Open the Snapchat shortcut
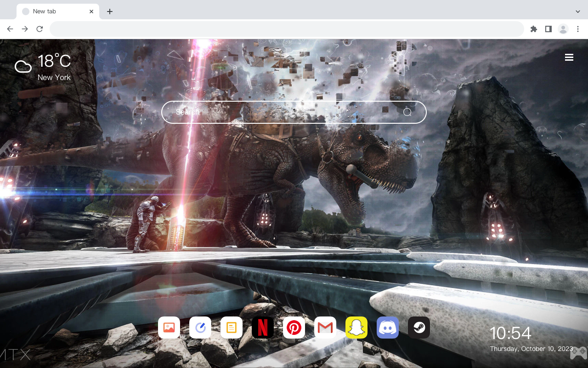The width and height of the screenshot is (588, 368). click(x=356, y=328)
